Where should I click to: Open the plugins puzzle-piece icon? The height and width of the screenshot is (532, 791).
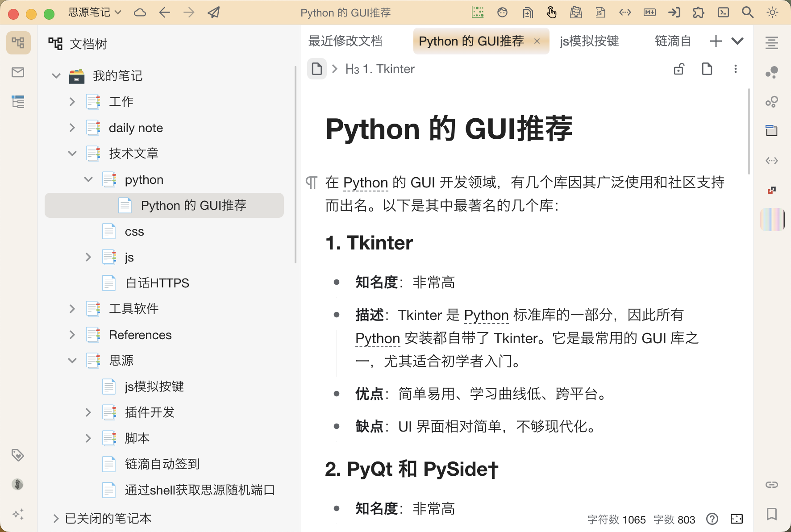[699, 12]
